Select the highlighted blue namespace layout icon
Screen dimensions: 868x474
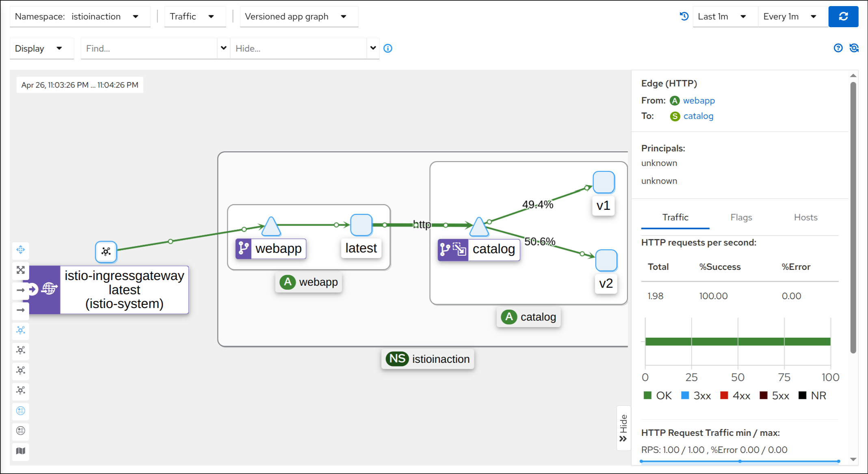coord(21,411)
